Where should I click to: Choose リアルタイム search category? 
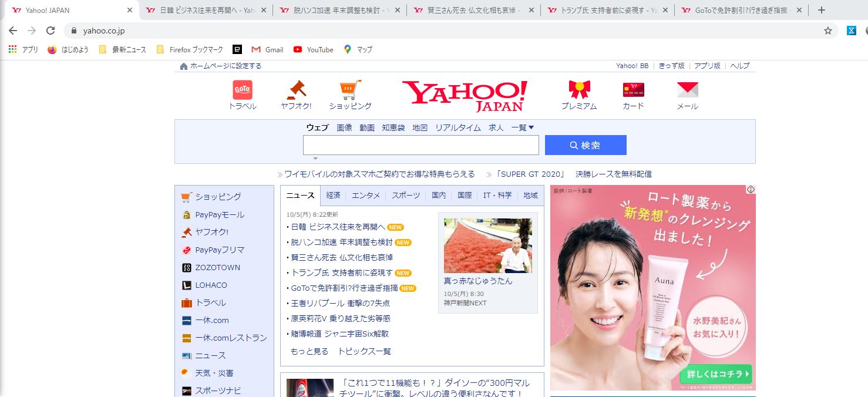click(x=458, y=127)
